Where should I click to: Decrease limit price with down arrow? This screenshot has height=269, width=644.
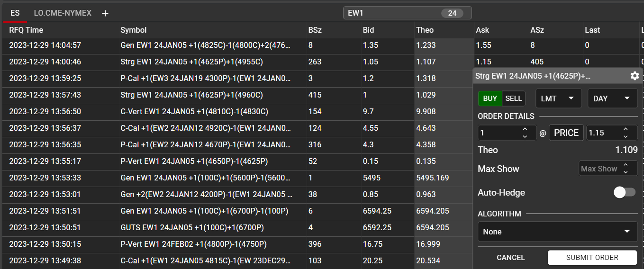click(x=626, y=136)
